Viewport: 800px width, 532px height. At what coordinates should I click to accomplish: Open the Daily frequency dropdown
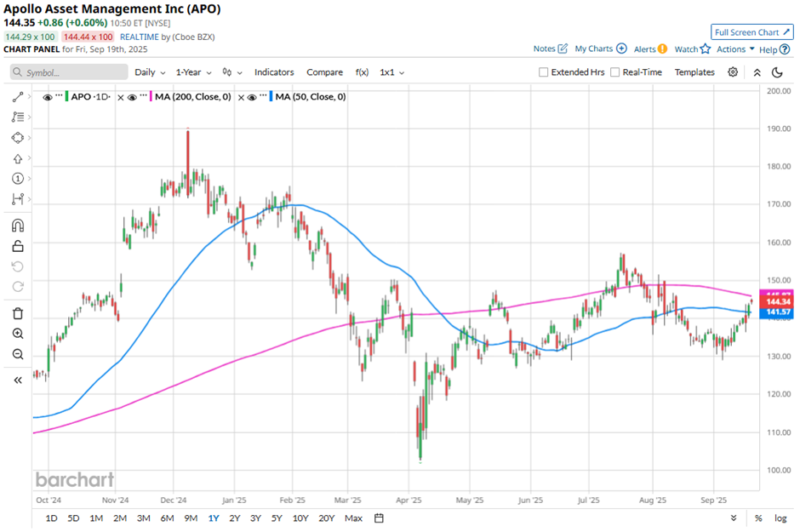[150, 72]
